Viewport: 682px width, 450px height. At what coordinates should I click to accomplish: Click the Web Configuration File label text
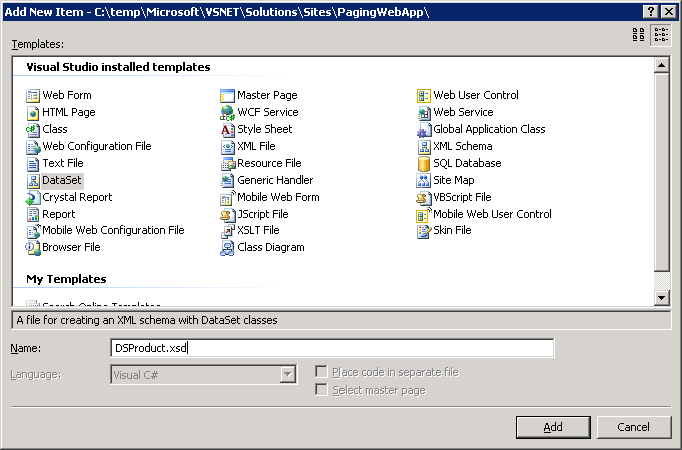pyautogui.click(x=97, y=147)
